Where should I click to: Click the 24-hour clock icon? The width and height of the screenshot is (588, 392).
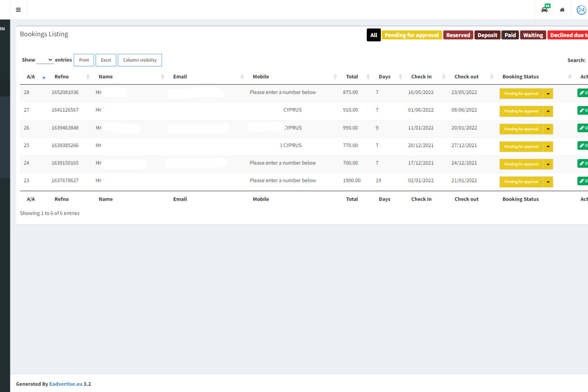click(x=581, y=9)
